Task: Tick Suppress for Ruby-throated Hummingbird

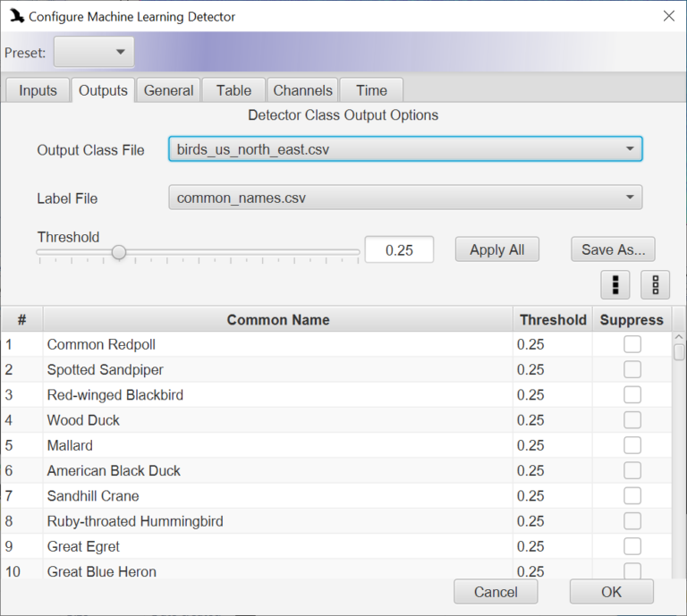Action: [x=632, y=521]
